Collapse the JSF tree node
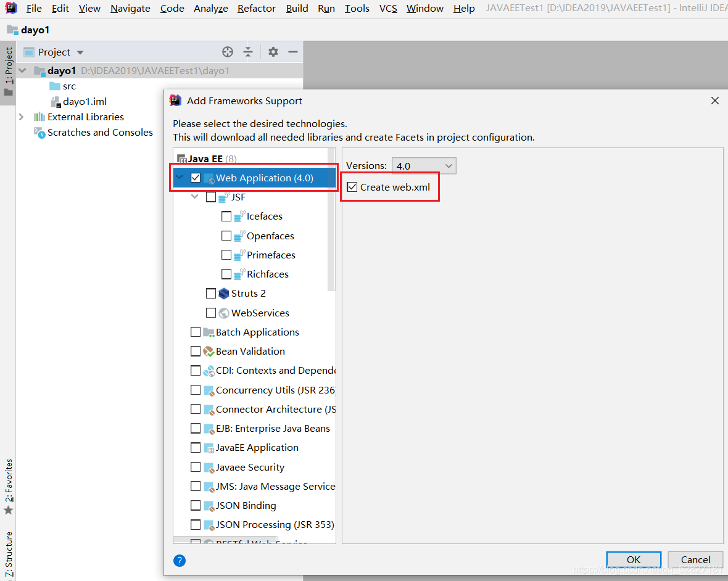This screenshot has width=728, height=581. point(195,197)
